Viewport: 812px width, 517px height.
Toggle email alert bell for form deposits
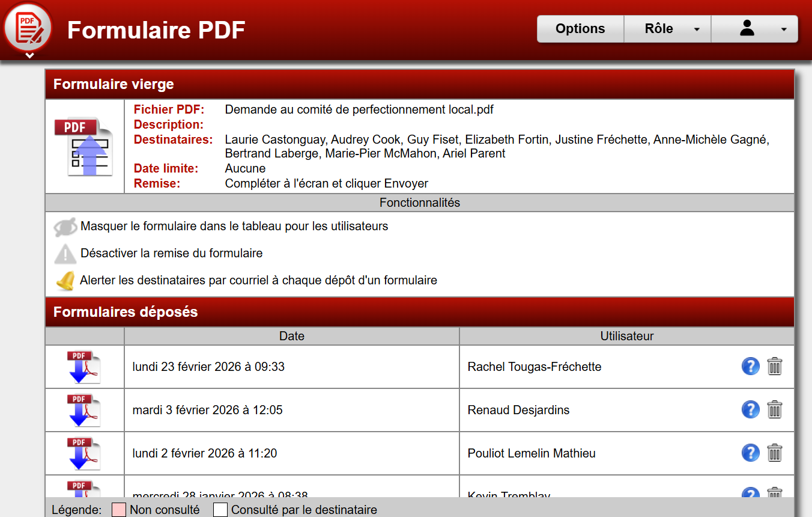click(x=65, y=281)
